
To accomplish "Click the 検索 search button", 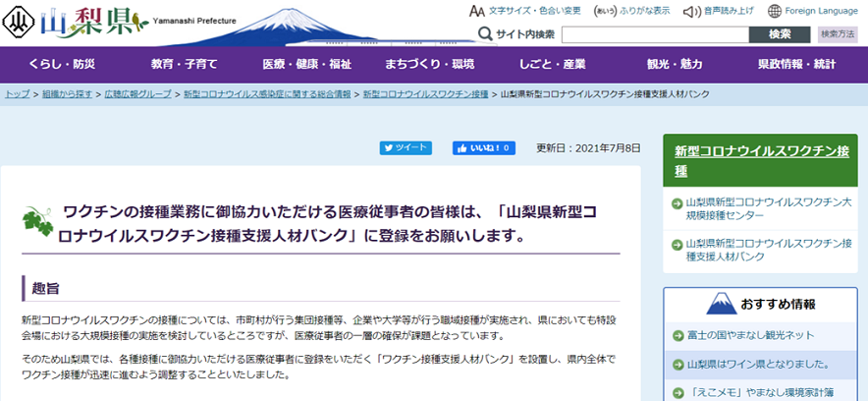I will pyautogui.click(x=780, y=34).
